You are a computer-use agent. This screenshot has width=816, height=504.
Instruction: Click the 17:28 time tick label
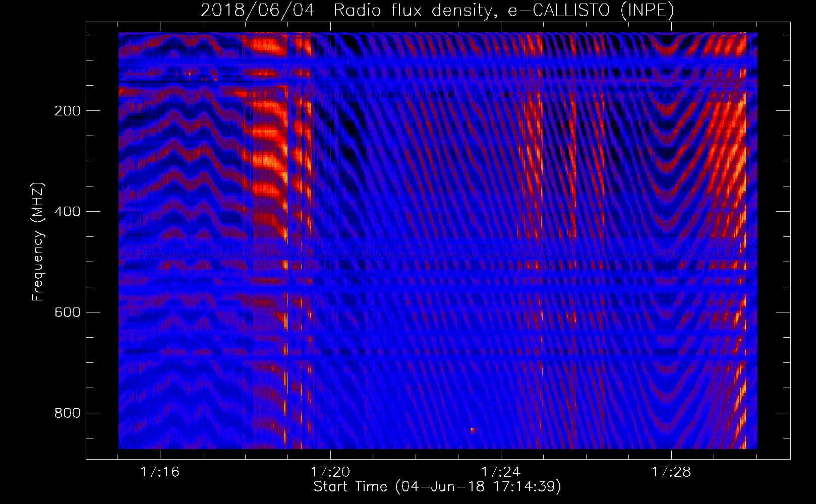click(x=671, y=472)
